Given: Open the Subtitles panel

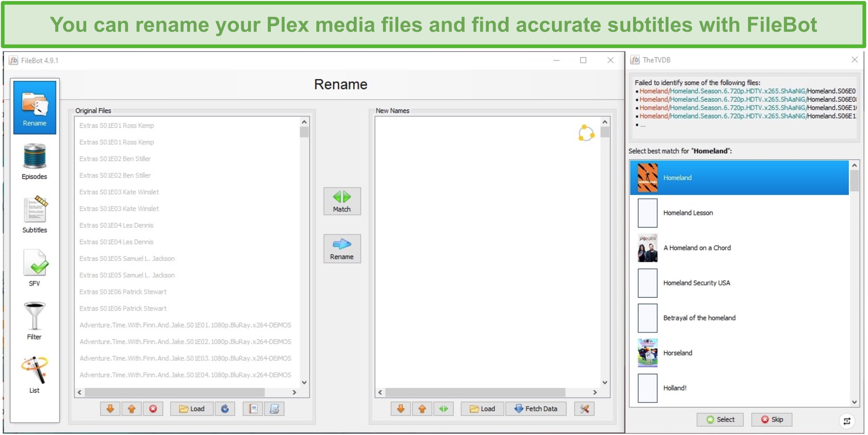Looking at the screenshot, I should point(35,215).
